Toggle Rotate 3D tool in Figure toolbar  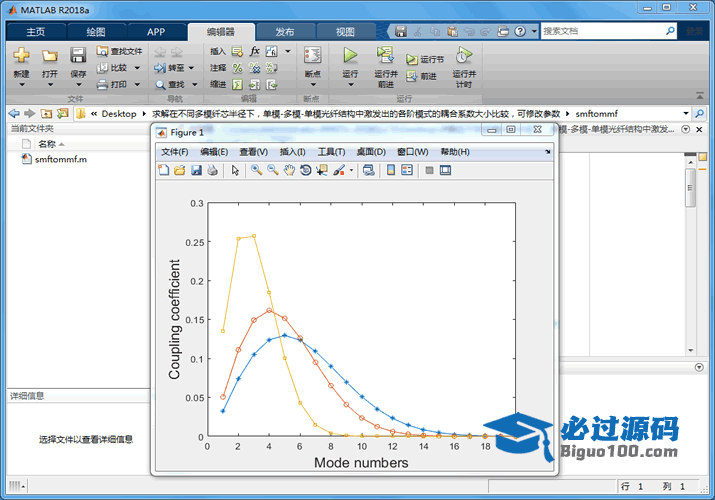pyautogui.click(x=306, y=170)
